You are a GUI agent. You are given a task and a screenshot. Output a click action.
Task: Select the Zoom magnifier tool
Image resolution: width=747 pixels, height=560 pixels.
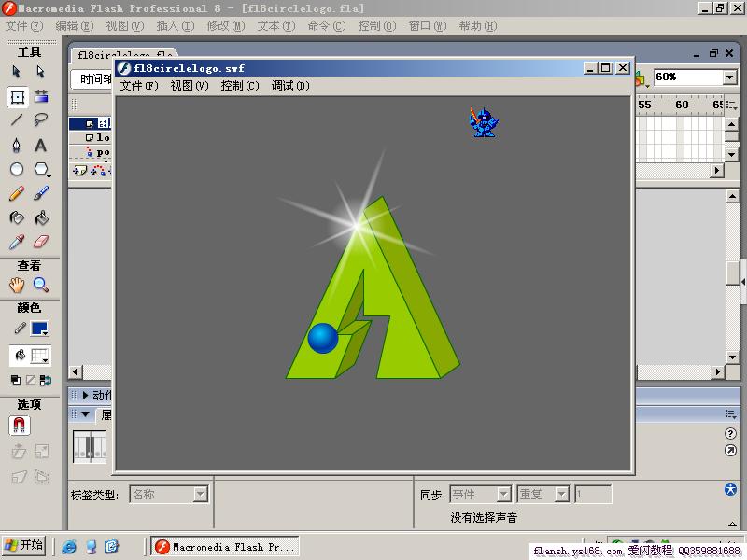(x=41, y=285)
